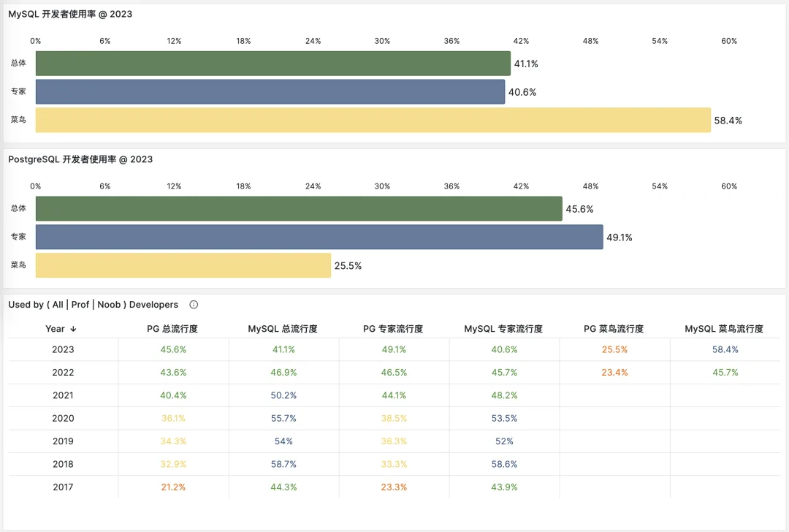
Task: Sort by MySQL 总流行度 column header
Action: tap(283, 329)
